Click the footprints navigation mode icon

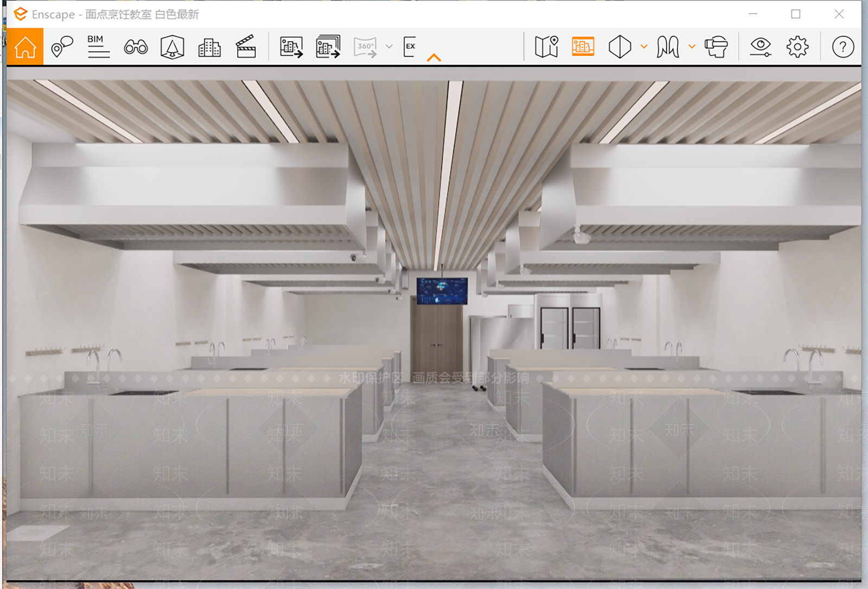point(668,47)
